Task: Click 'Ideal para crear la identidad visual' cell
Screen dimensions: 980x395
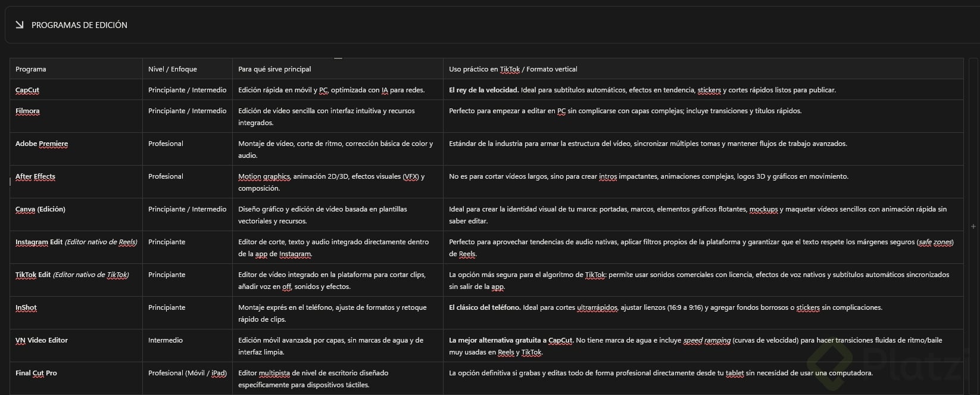Action: tap(703, 214)
